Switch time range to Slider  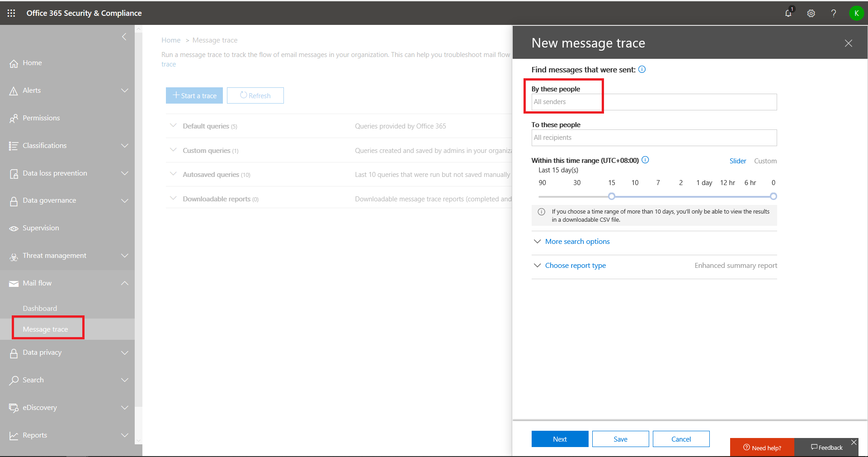pos(738,161)
